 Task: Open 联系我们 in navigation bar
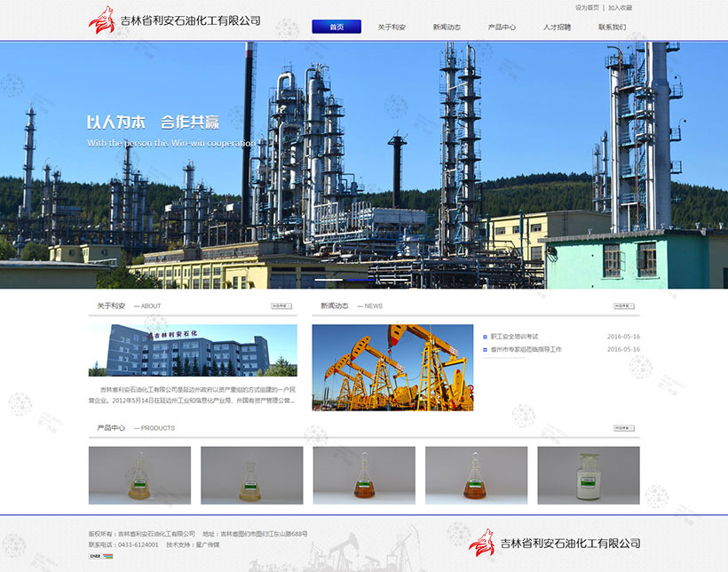612,27
